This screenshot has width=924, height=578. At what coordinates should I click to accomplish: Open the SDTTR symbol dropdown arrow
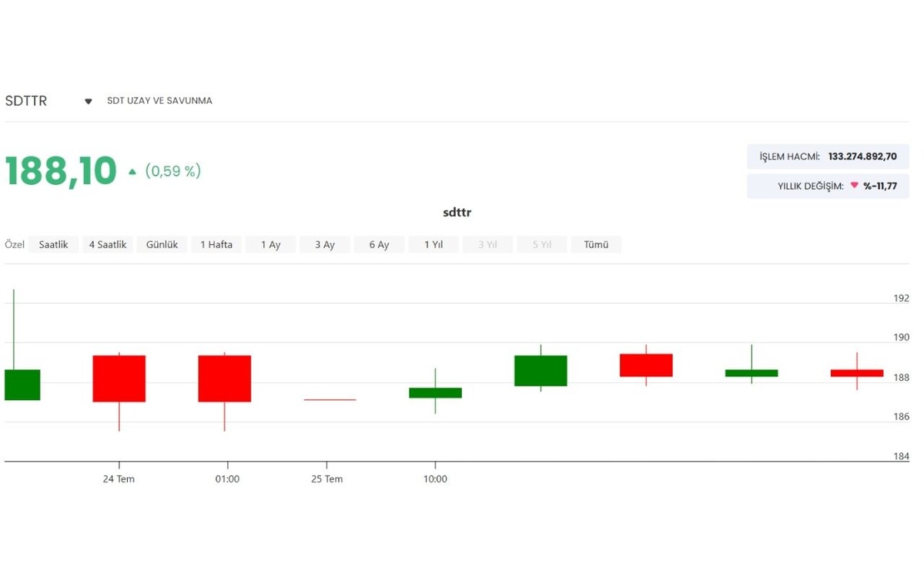point(88,102)
